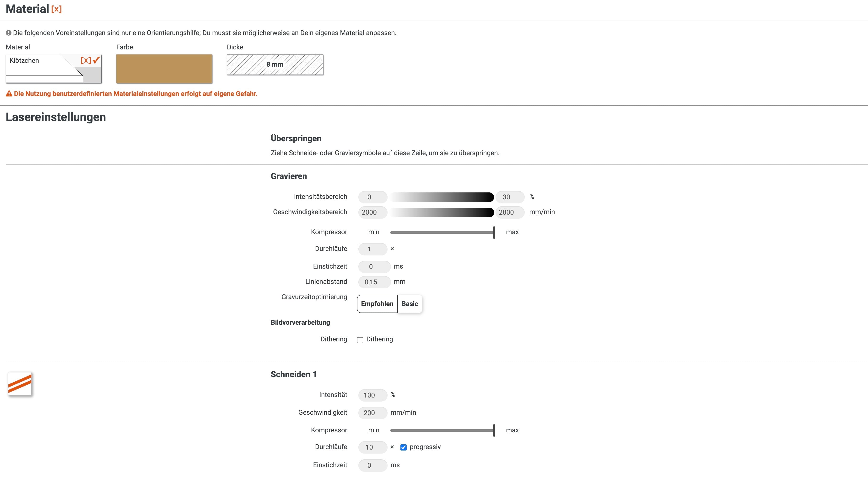
Task: Edit Schneiden 1 Geschwindigkeit field
Action: click(x=373, y=413)
